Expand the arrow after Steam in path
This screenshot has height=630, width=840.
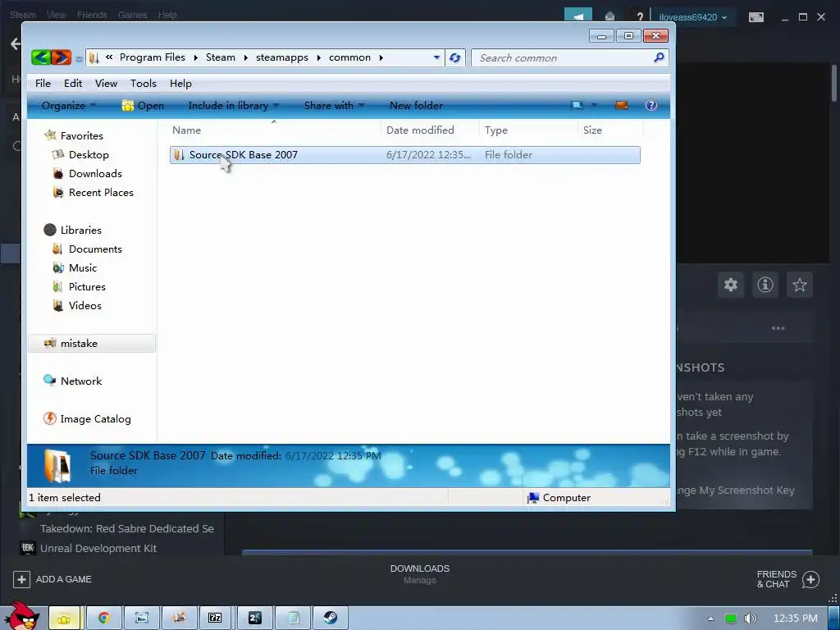coord(245,58)
